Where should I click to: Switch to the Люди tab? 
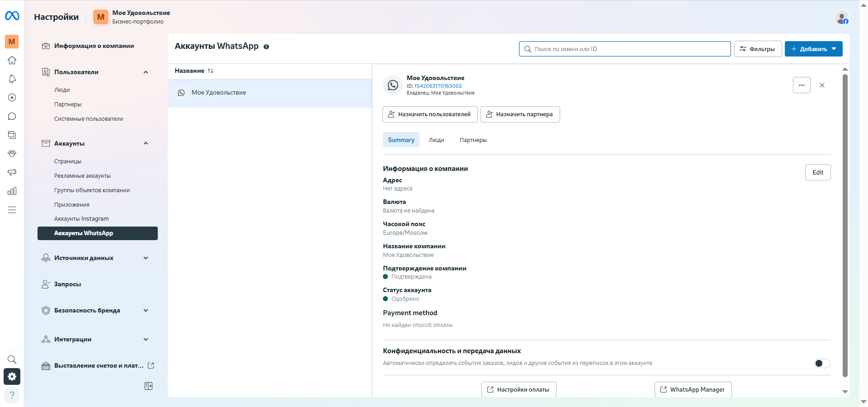click(436, 140)
